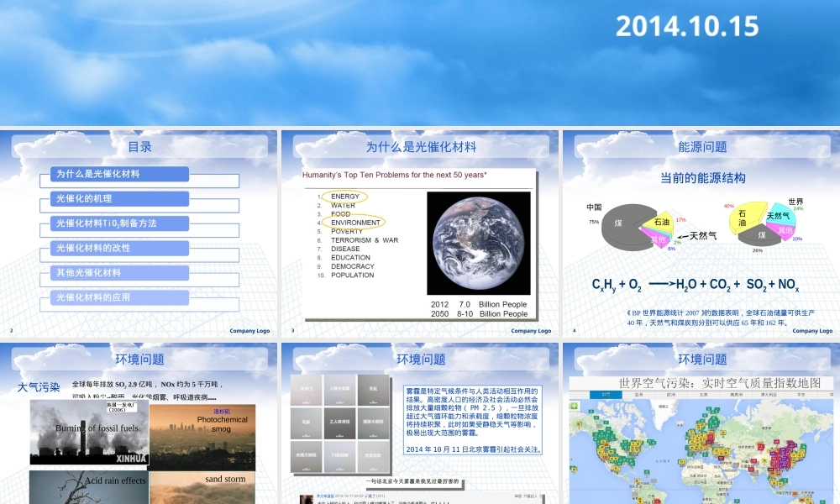Click the WATER list entry
The image size is (840, 504).
tap(343, 205)
